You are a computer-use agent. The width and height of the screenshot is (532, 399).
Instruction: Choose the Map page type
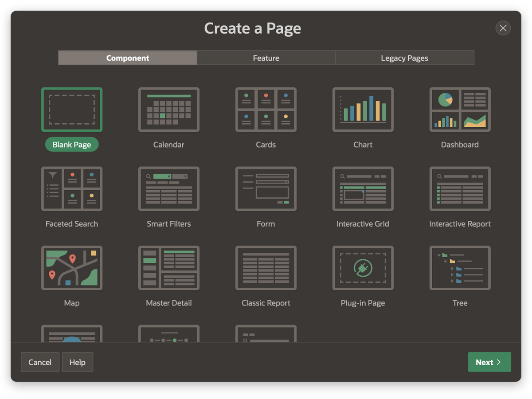click(x=72, y=268)
